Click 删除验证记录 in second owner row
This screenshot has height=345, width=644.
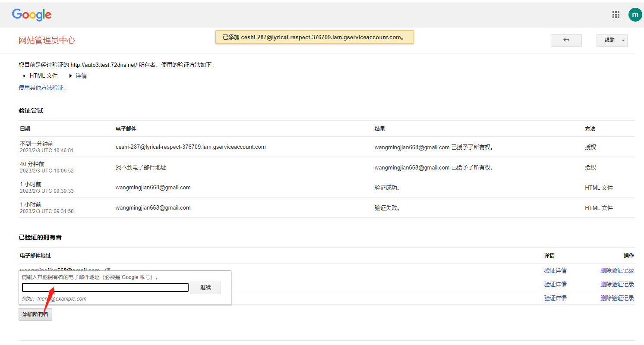617,284
